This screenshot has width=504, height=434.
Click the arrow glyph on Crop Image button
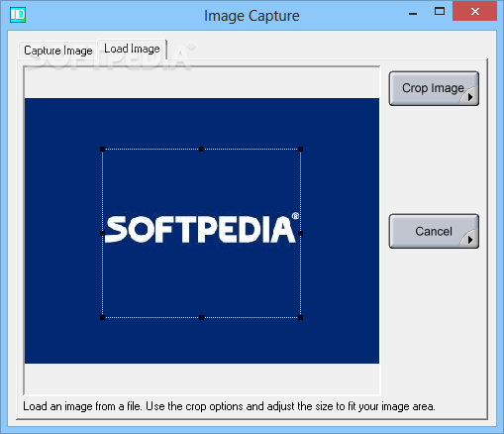tap(470, 97)
